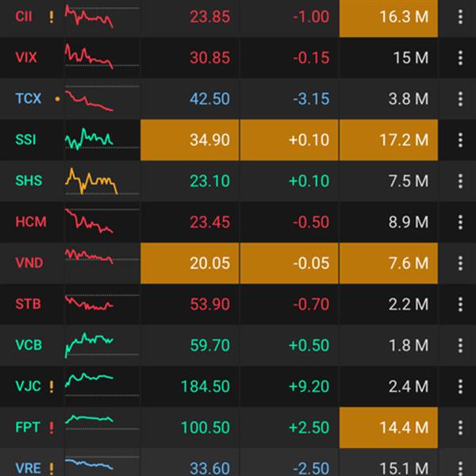
Task: Open the three-dot menu for FPT
Action: coord(460,428)
